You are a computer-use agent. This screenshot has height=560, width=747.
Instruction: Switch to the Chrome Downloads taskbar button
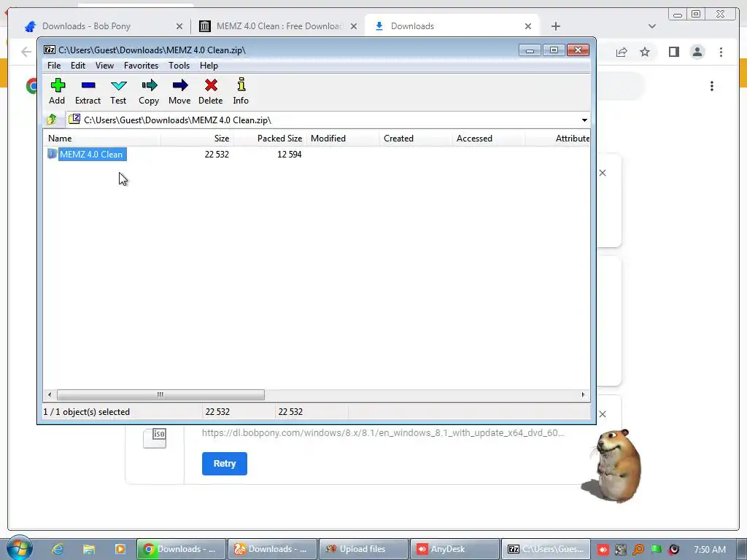pyautogui.click(x=182, y=549)
